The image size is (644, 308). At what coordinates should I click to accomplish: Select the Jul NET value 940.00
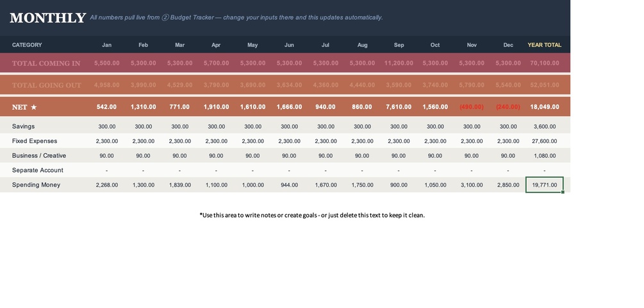pyautogui.click(x=326, y=107)
